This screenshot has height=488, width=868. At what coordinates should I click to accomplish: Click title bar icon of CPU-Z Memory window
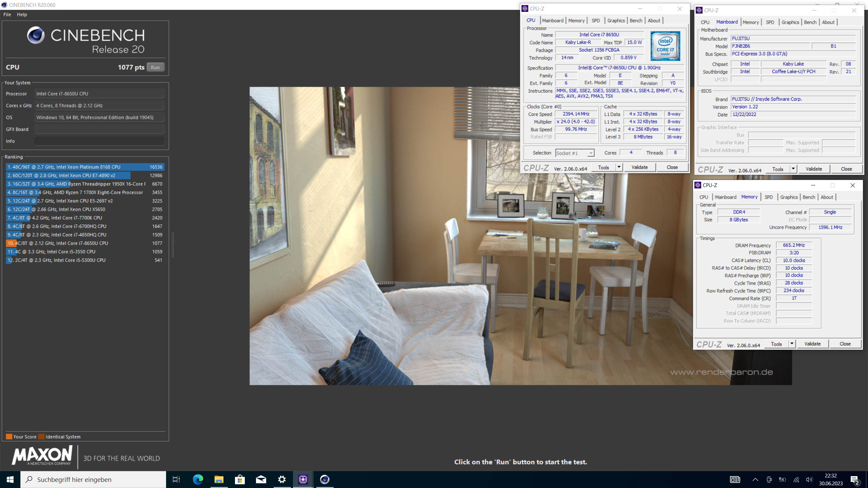click(x=698, y=185)
